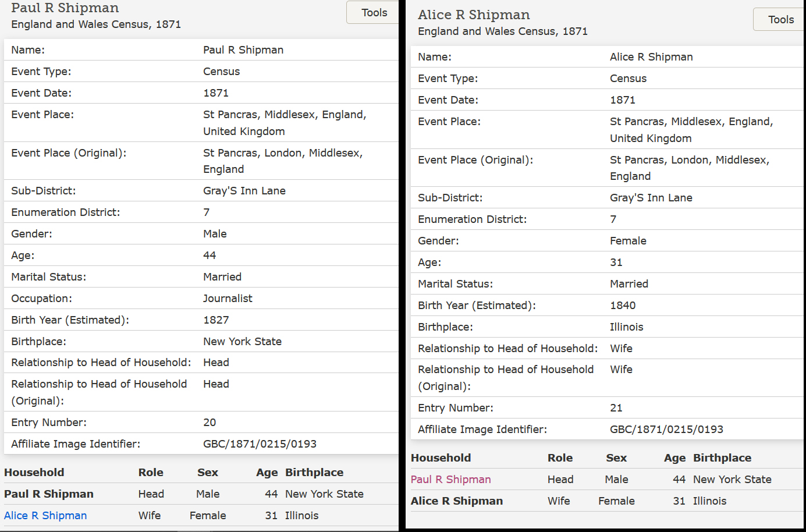Click the Male gender value in Paul's record
Screen dimensions: 806x532
215,234
